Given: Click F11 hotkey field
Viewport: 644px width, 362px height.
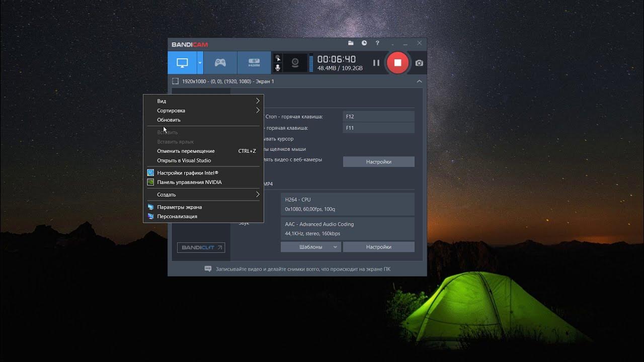Looking at the screenshot, I should [378, 128].
